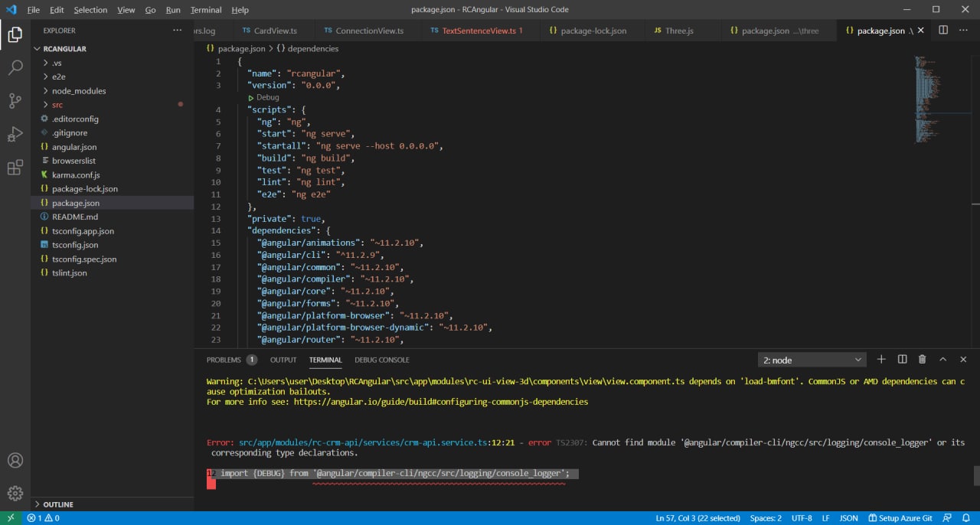This screenshot has height=525, width=980.
Task: Open notifications bell in status bar
Action: 966,518
